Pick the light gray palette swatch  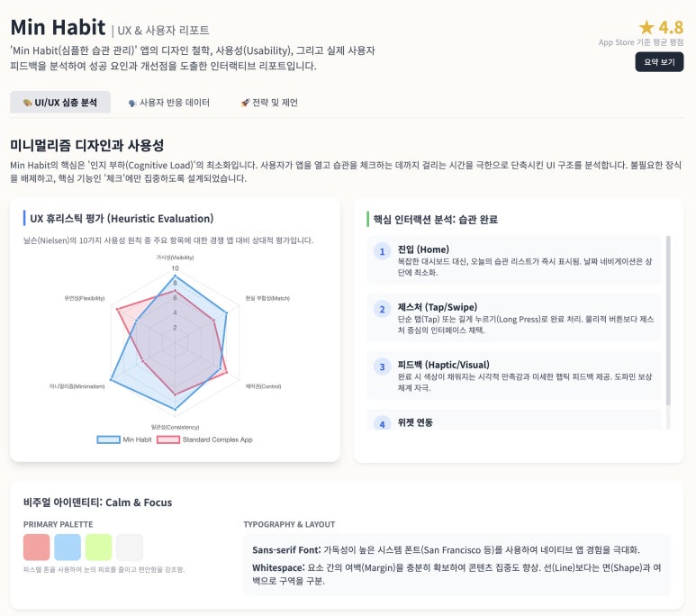click(x=129, y=547)
